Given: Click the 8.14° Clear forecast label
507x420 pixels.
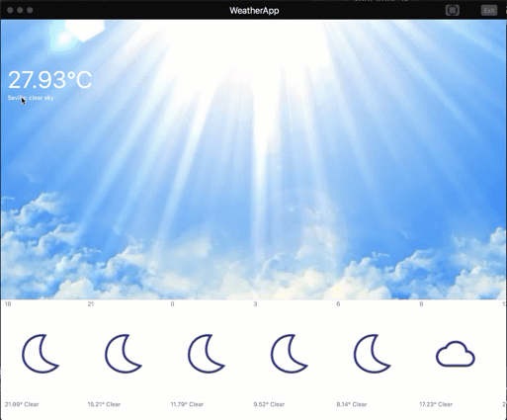Looking at the screenshot, I should click(x=352, y=404).
